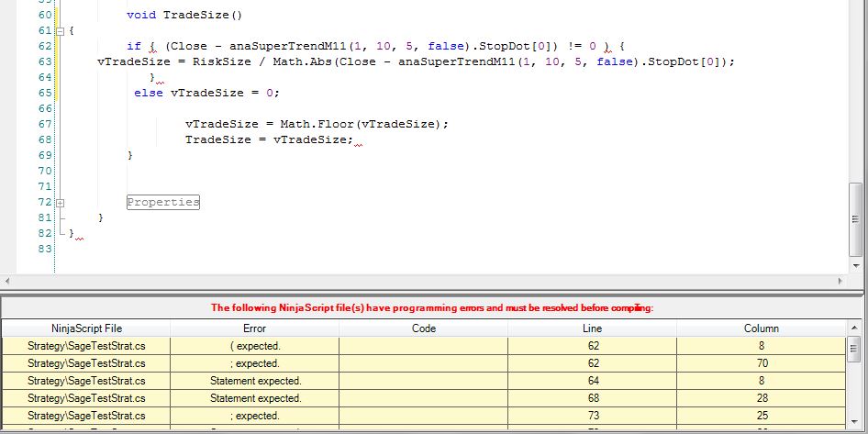Click the code editor vertical scrollbar thumb

coord(855,219)
